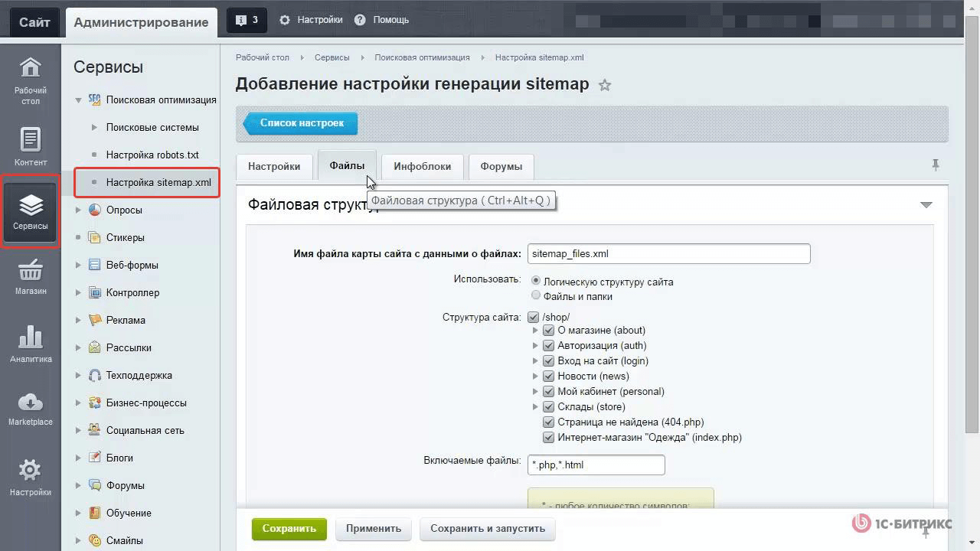This screenshot has width=980, height=551.
Task: Click the Включаемые файлы input field
Action: (596, 465)
